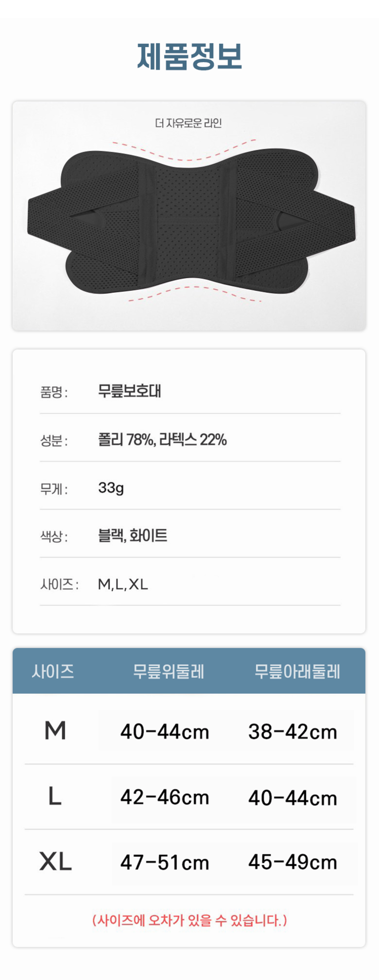The image size is (379, 980).
Task: Click the 무릎보호대 product name value
Action: coord(129,391)
